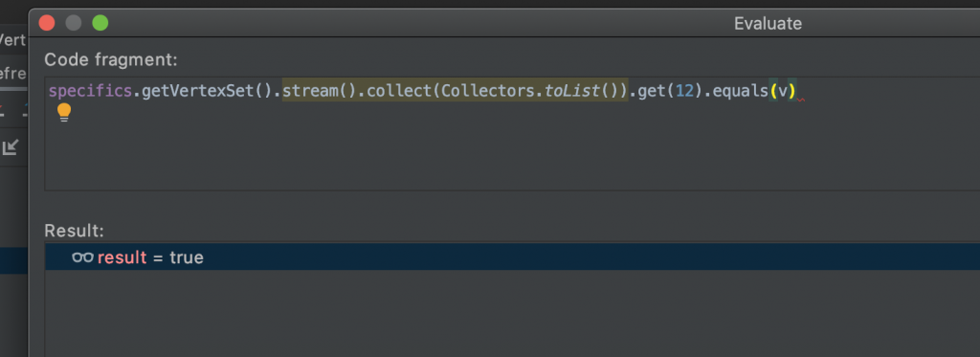Screen dimensions: 980x357
Task: Click the 'true' value in the result
Action: tap(187, 257)
